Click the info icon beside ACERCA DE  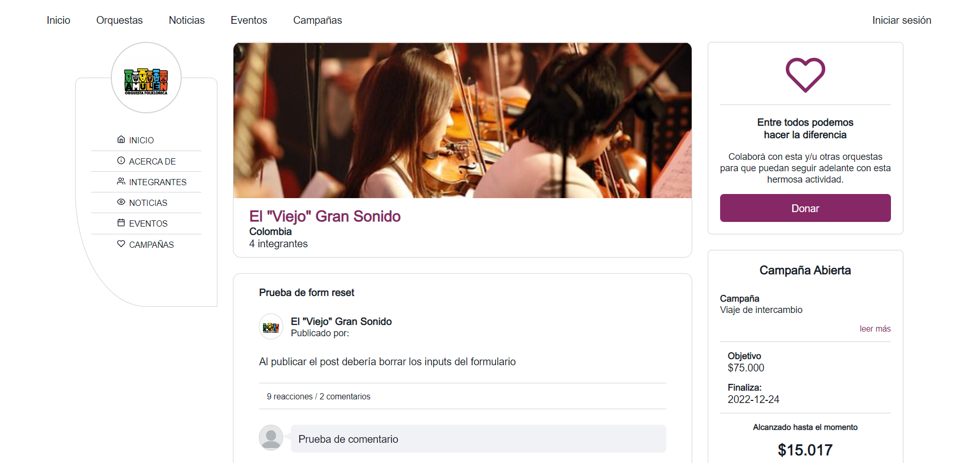coord(121,160)
